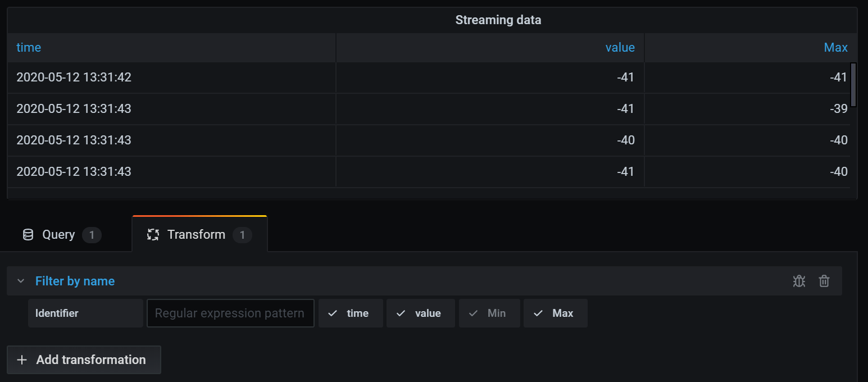Click the Add transformation button

click(x=83, y=360)
